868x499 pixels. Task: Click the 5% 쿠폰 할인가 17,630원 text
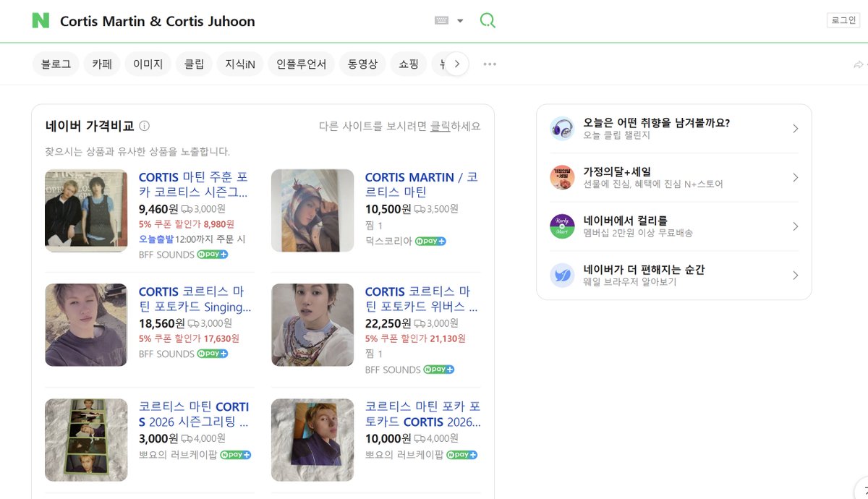[x=189, y=338]
